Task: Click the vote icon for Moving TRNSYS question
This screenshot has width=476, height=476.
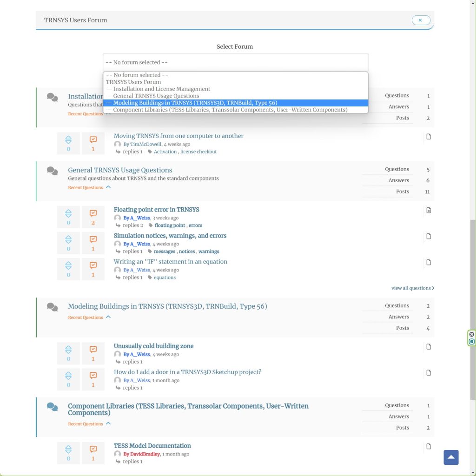Action: tap(68, 139)
